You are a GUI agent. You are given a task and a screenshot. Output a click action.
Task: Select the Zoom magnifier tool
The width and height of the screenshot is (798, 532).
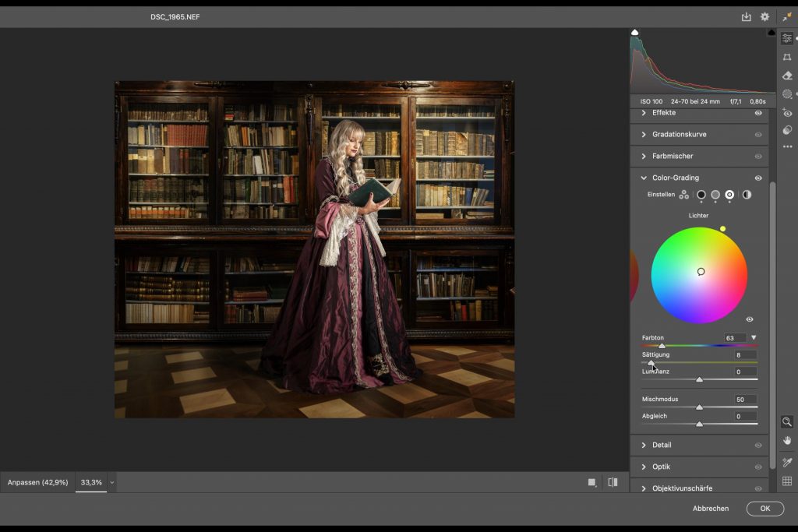coord(787,421)
